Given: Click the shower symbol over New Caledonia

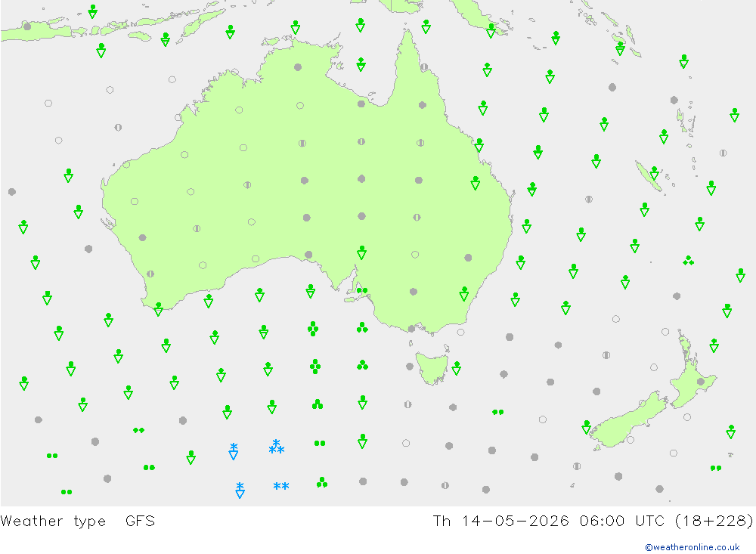Looking at the screenshot, I should point(654,173).
